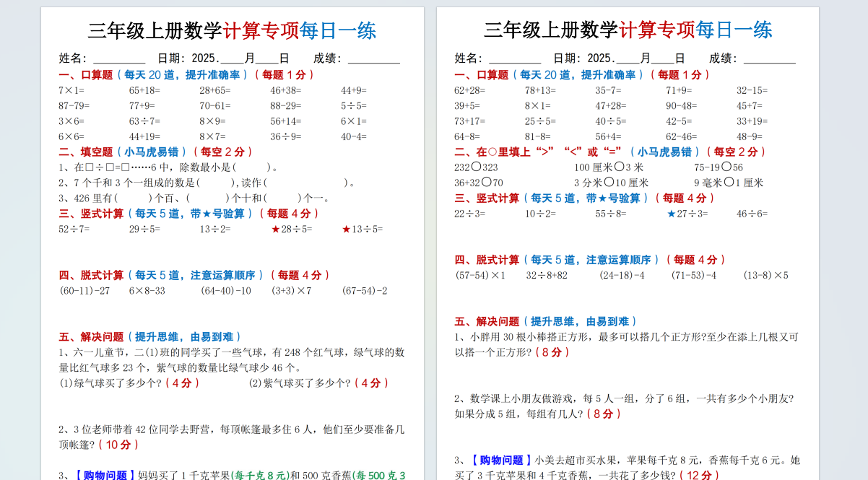Image resolution: width=868 pixels, height=480 pixels.
Task: Click the circle between 232 and 323
Action: tap(476, 167)
